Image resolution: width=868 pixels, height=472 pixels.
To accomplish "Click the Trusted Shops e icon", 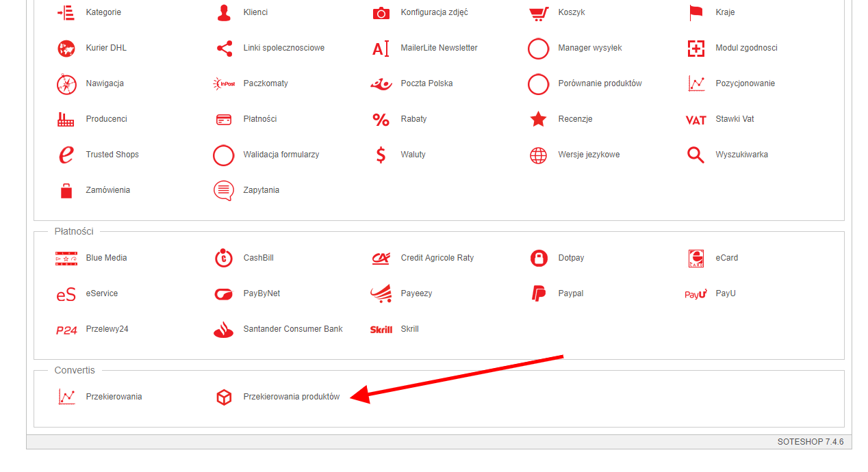I will coord(66,155).
